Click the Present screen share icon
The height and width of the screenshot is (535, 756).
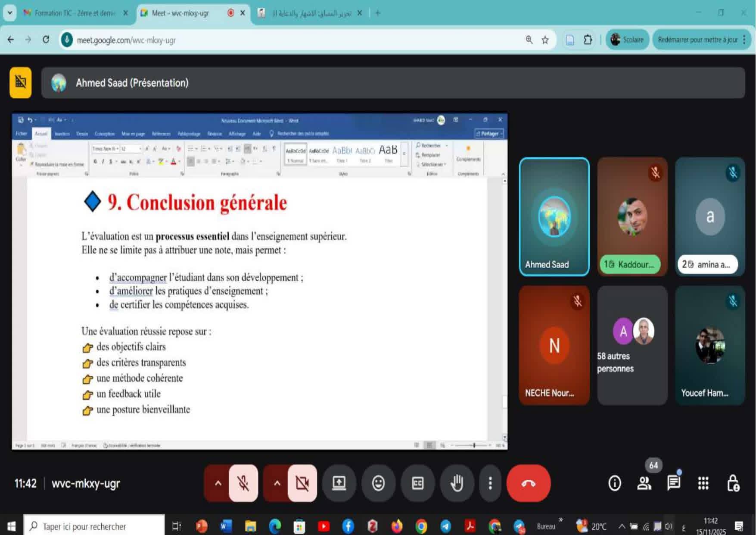tap(339, 483)
